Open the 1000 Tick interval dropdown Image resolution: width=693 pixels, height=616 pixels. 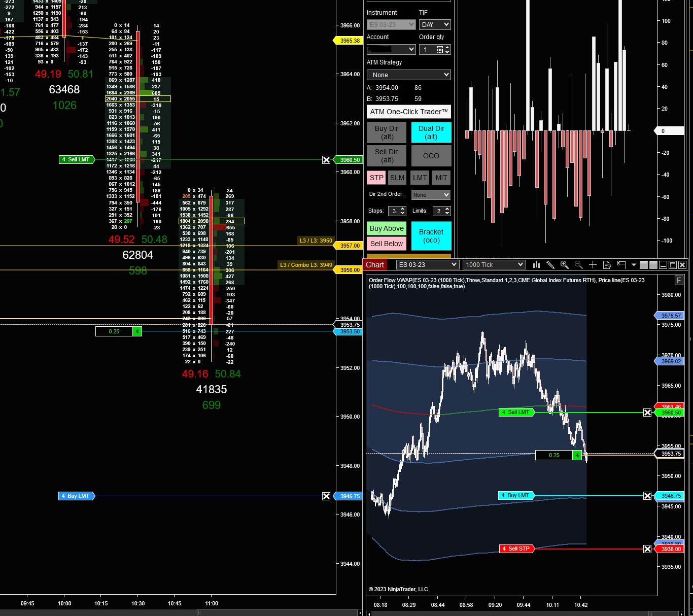pos(494,264)
